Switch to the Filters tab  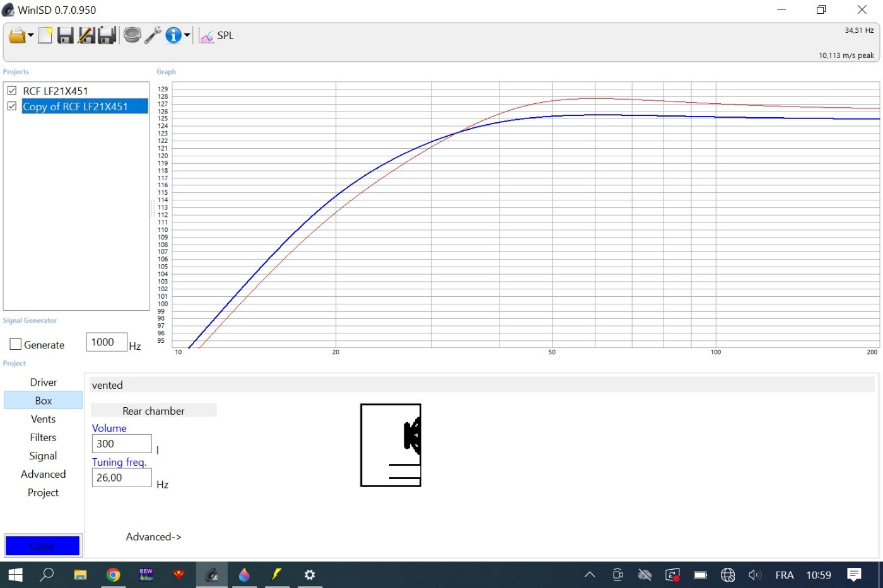pos(43,437)
